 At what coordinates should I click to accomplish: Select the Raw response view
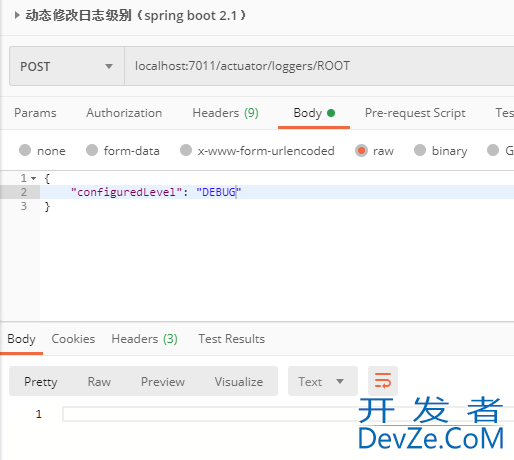pos(99,382)
